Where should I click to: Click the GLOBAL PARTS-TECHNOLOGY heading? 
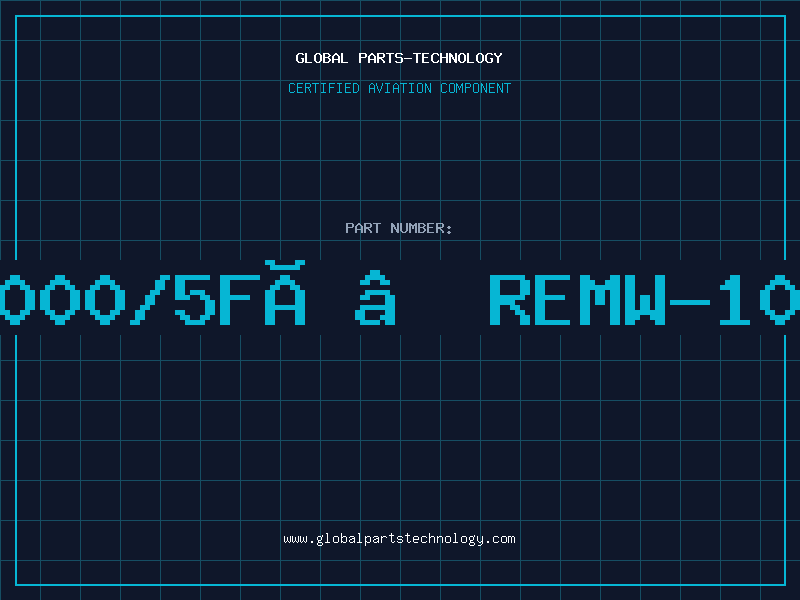tap(399, 58)
